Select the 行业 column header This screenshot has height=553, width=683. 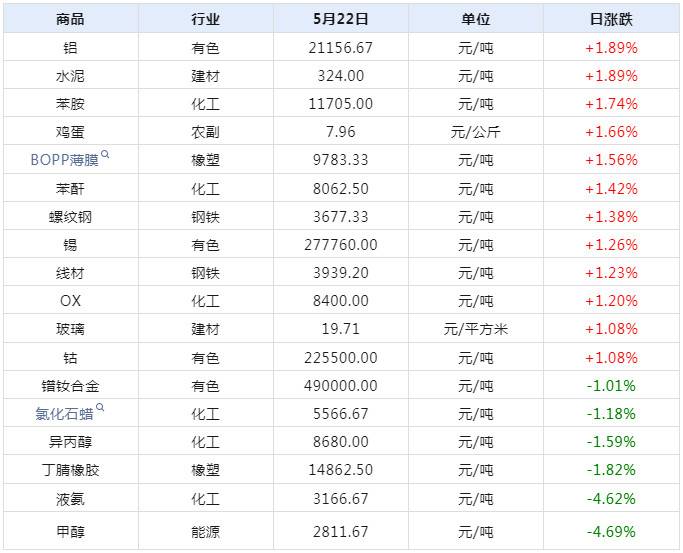[x=205, y=19]
